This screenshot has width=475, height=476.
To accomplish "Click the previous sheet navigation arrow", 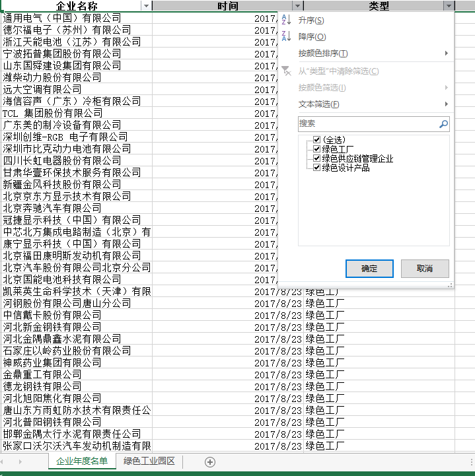I will [x=3, y=461].
